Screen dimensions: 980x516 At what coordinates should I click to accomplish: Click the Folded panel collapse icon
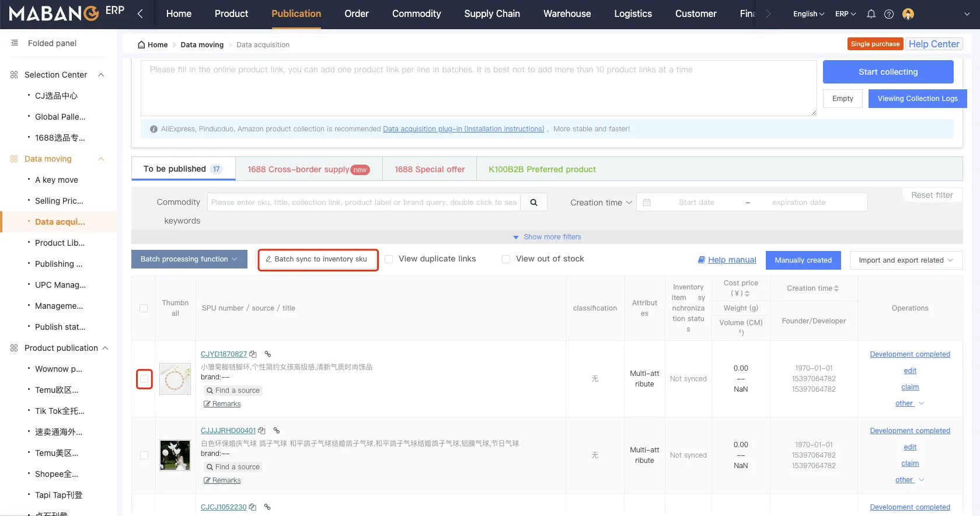[15, 43]
